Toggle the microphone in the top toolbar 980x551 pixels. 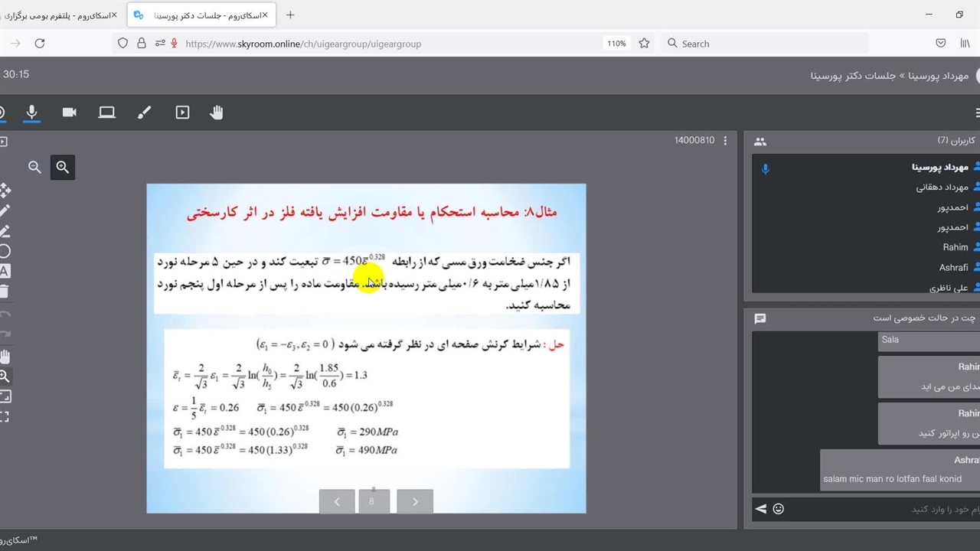pos(31,112)
